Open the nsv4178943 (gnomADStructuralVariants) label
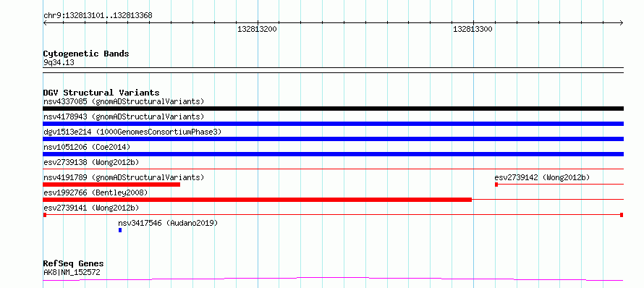The image size is (644, 288). pos(124,117)
